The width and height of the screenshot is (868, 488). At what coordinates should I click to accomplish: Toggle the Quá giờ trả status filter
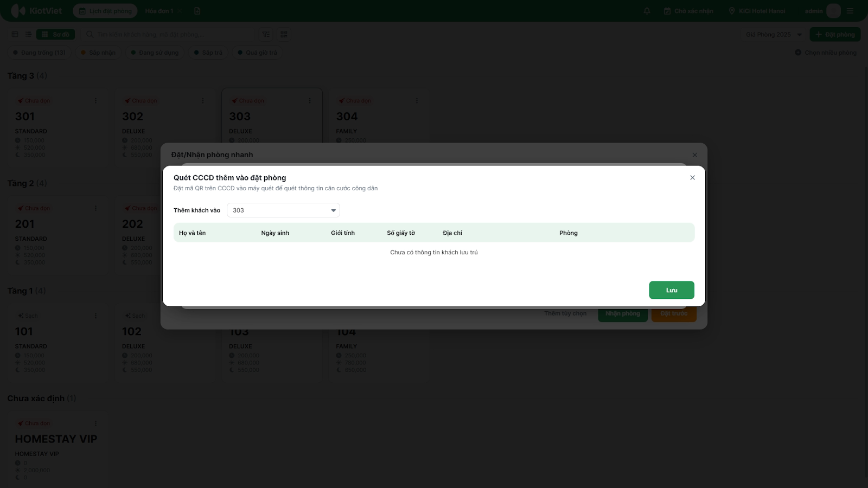(257, 53)
